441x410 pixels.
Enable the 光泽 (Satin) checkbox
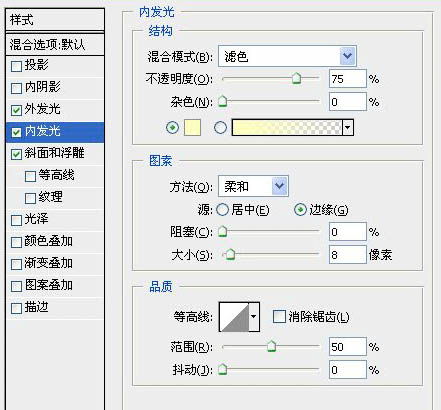click(x=16, y=220)
